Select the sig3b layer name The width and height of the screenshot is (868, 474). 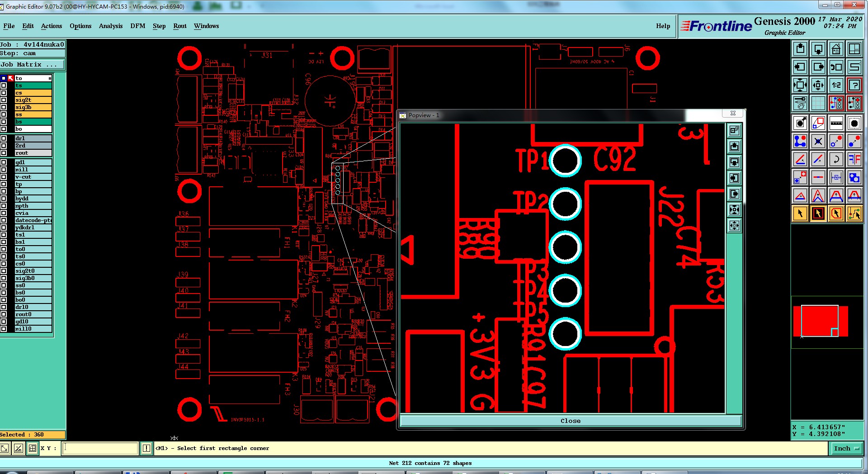[x=33, y=107]
